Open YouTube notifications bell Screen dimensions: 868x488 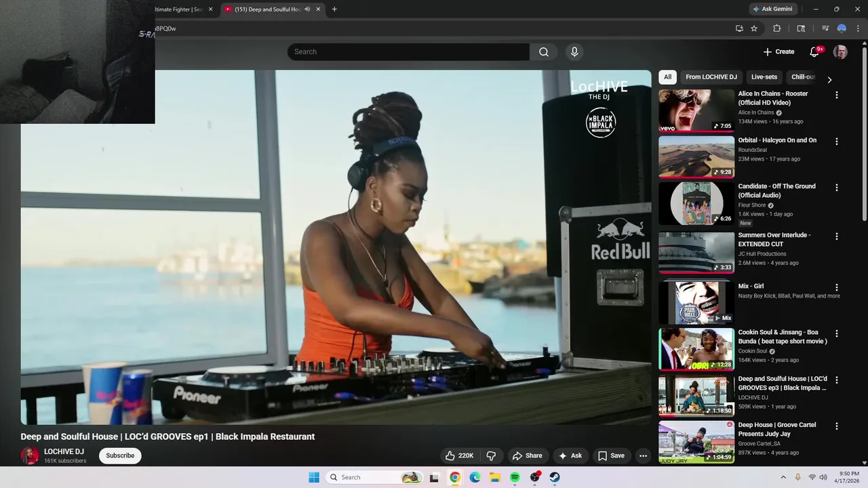click(x=816, y=52)
